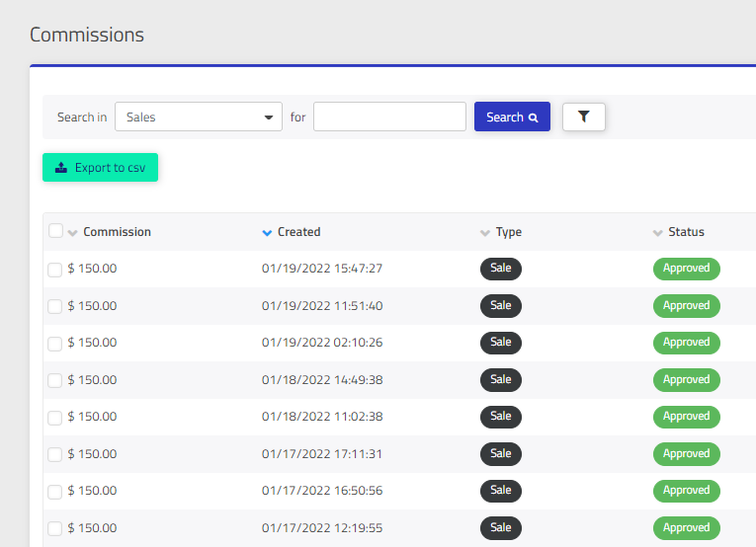
Task: Select checkbox for row 01/18/2022 14:49:38
Action: click(x=55, y=380)
